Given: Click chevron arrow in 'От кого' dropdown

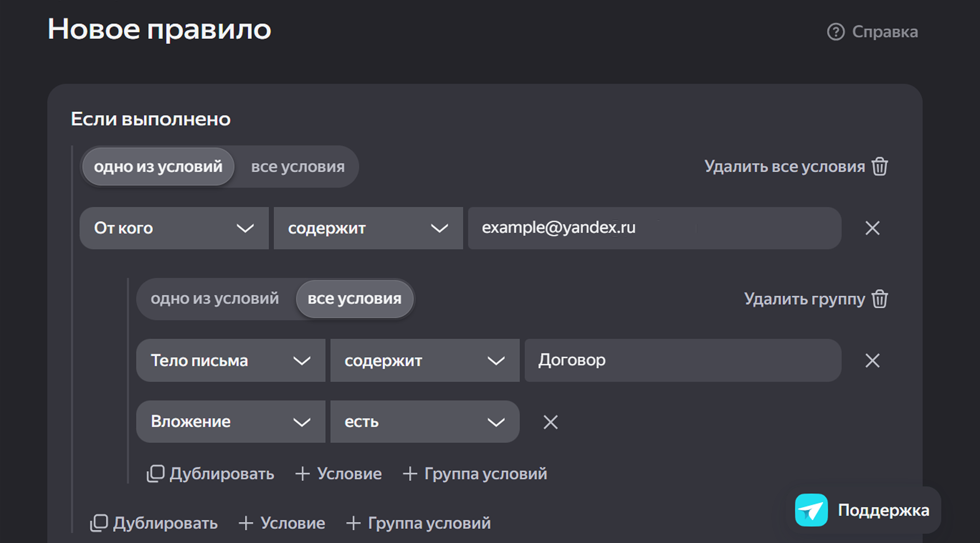Looking at the screenshot, I should tap(245, 229).
